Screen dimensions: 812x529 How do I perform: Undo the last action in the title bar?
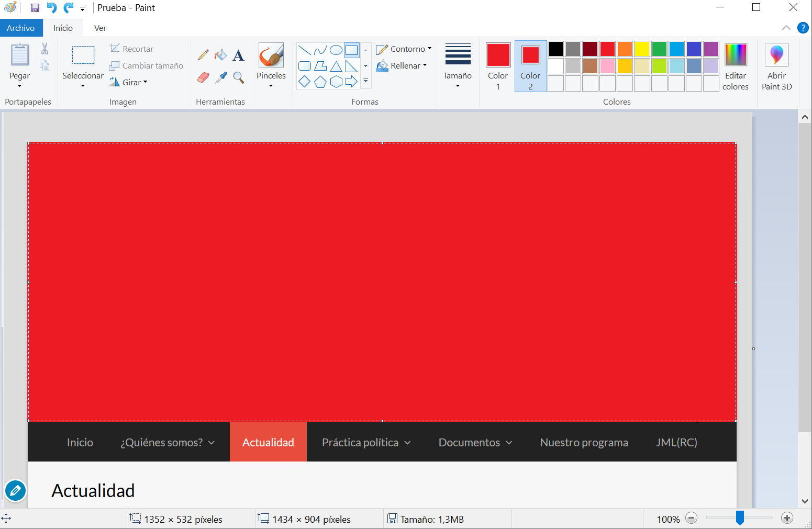[x=51, y=8]
